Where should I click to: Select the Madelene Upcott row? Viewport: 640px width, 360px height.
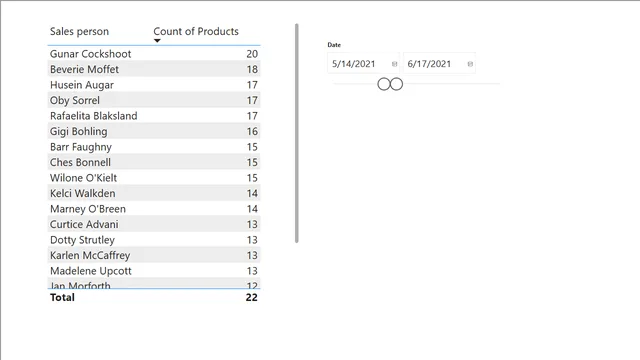coord(154,271)
